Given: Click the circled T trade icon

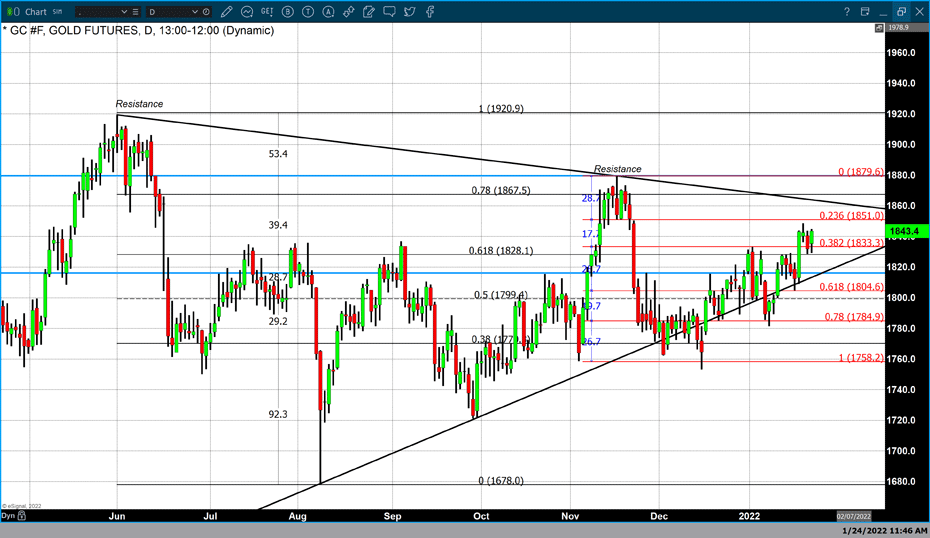Looking at the screenshot, I should 309,12.
